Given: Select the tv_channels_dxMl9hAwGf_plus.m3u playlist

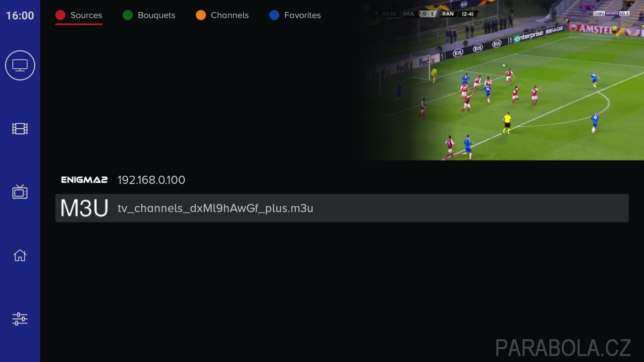Looking at the screenshot, I should (342, 208).
